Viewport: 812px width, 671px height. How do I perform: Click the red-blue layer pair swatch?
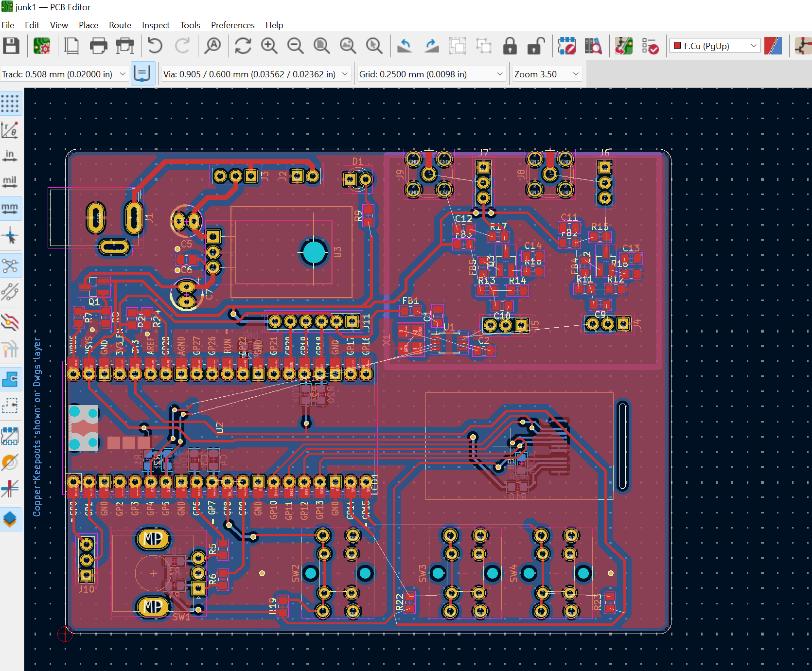pos(773,46)
